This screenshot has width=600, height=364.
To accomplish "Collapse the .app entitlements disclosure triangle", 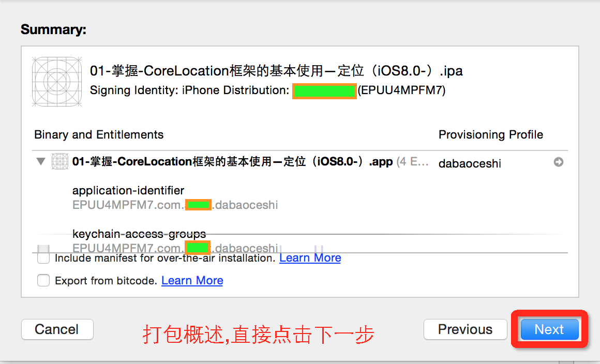I will 40,161.
